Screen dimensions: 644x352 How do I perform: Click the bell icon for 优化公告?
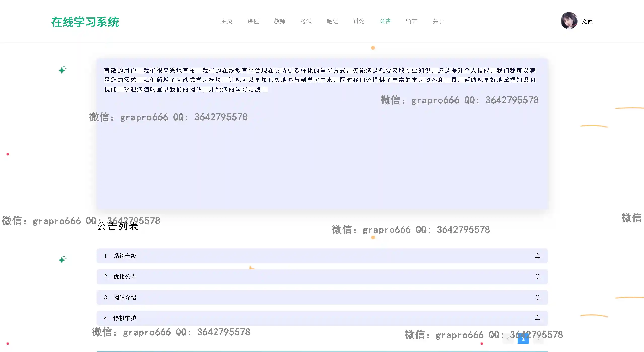tap(537, 276)
